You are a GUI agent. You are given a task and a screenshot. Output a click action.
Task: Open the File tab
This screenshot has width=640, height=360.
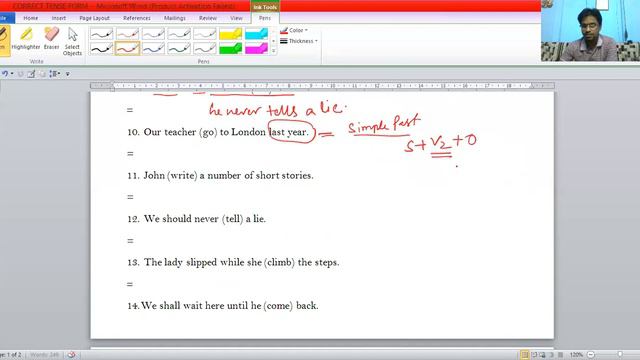(x=6, y=18)
